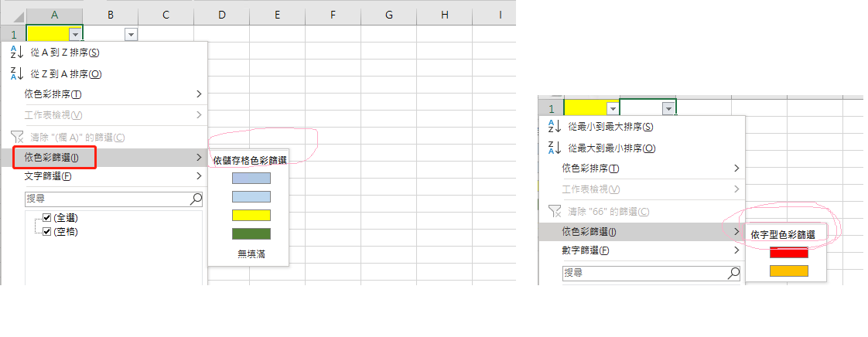Click the clear filter funnel icon for "66"
The image size is (868, 337).
click(554, 211)
